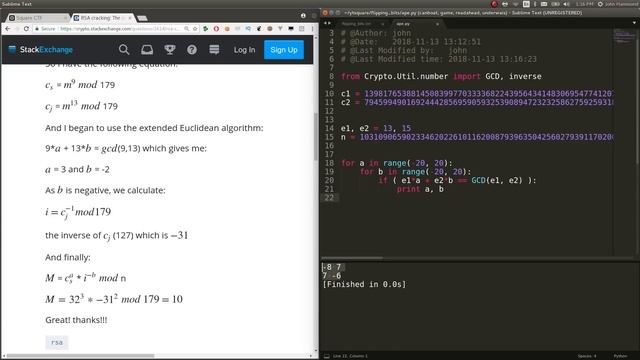640x360 pixels.
Task: Click the orange round extension icon
Action: [227, 29]
